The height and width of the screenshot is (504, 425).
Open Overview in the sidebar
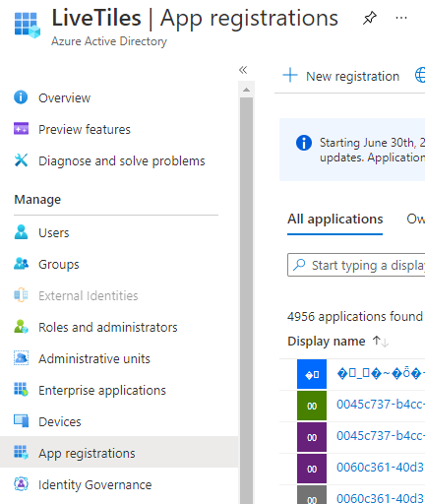tap(64, 98)
